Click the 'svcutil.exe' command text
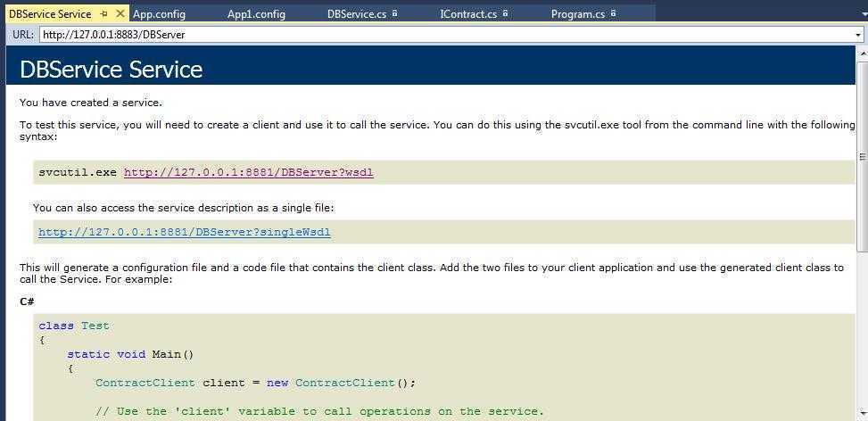Screen dimensions: 868x421 click(78, 172)
